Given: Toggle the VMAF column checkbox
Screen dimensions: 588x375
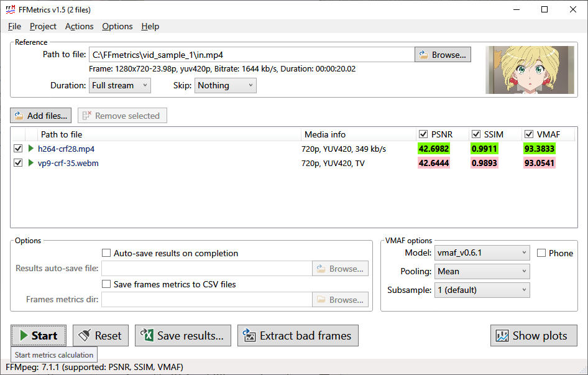Looking at the screenshot, I should 529,134.
